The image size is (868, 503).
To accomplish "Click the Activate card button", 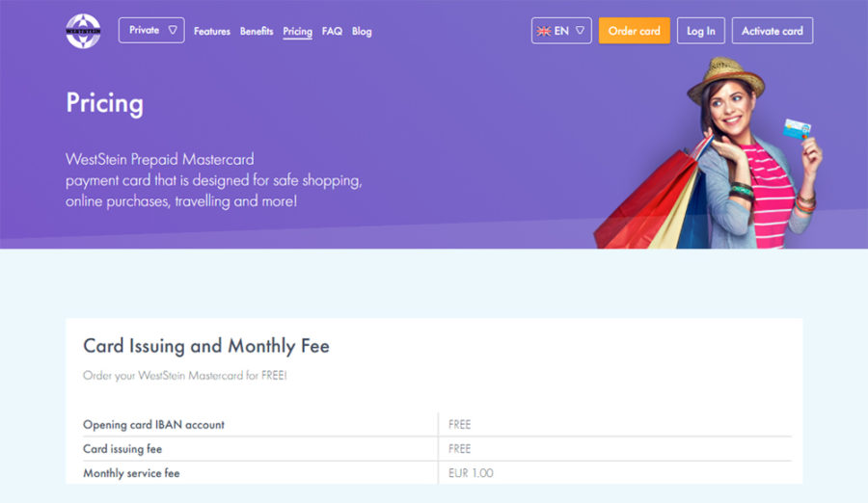I will tap(773, 31).
